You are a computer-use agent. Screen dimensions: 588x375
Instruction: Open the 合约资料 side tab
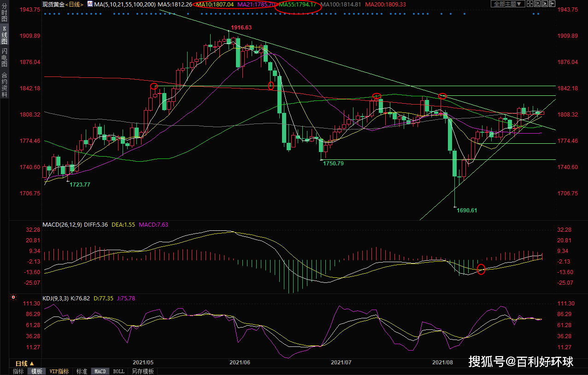[4, 84]
